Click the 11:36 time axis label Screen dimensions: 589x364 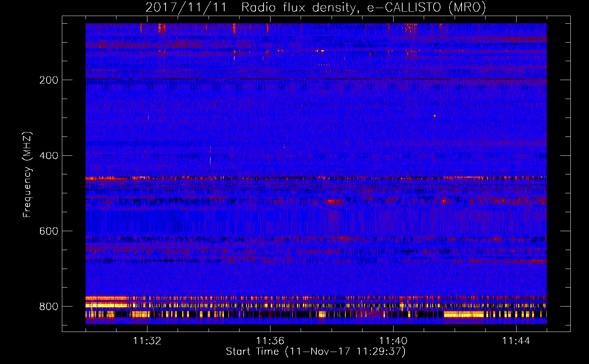coord(270,341)
